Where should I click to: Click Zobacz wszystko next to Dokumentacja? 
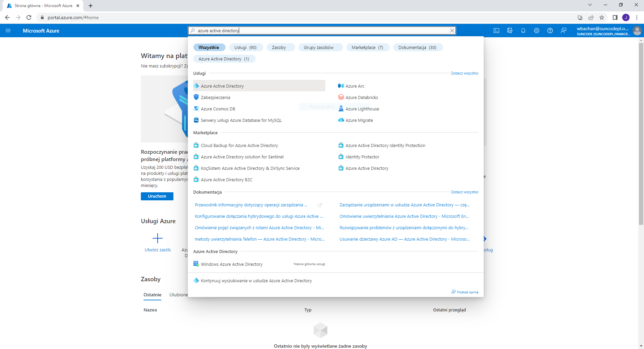tap(465, 192)
